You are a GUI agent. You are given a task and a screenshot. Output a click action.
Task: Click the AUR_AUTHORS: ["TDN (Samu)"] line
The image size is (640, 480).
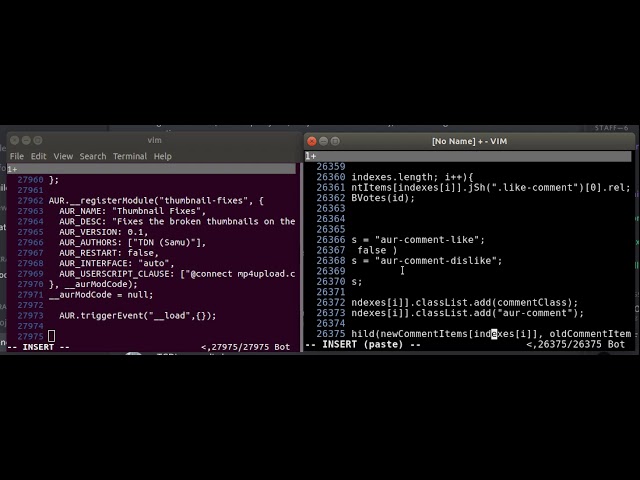coord(132,242)
